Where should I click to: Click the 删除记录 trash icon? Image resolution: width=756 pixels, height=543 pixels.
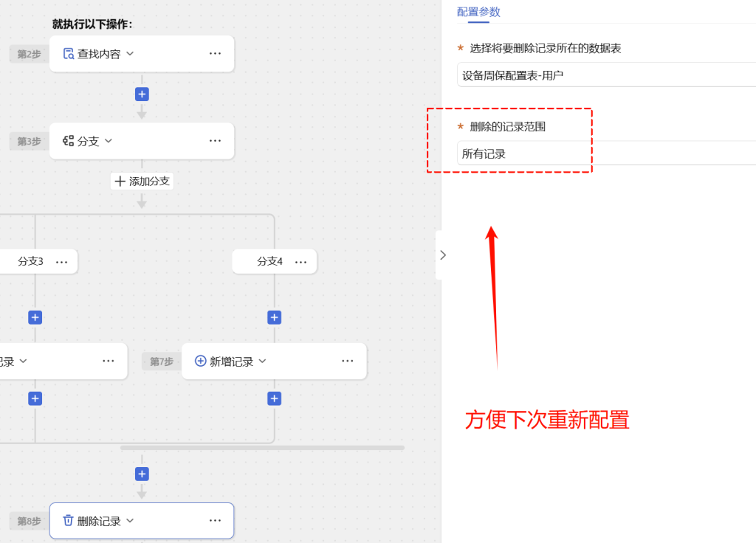(69, 520)
